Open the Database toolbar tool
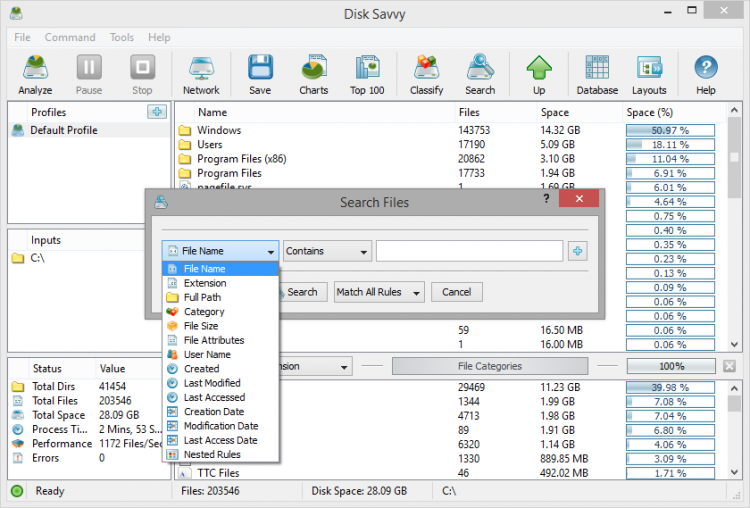Image resolution: width=750 pixels, height=508 pixels. click(x=597, y=75)
